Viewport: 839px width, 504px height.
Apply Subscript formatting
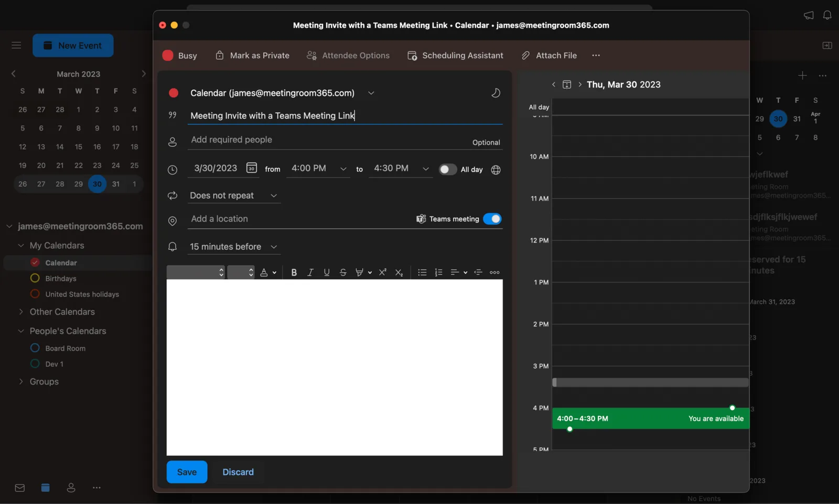tap(399, 272)
